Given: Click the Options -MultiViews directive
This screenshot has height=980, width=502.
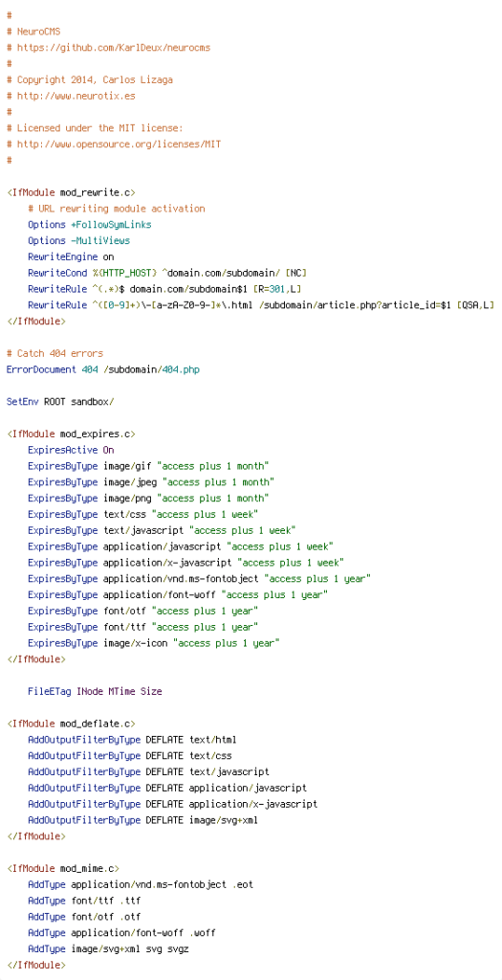Looking at the screenshot, I should 78,240.
